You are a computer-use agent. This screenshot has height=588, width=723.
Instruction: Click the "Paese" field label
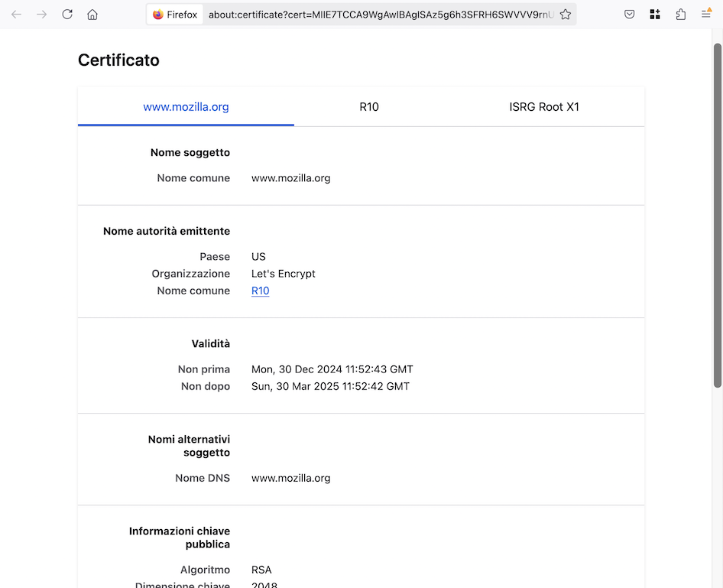pos(215,257)
